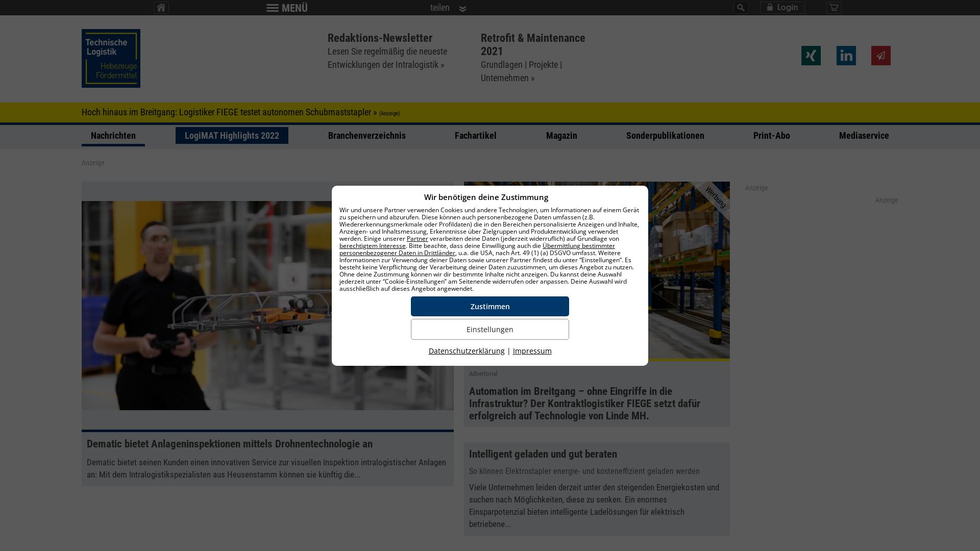
Task: Click berechtigtem Interesse link
Action: point(373,246)
